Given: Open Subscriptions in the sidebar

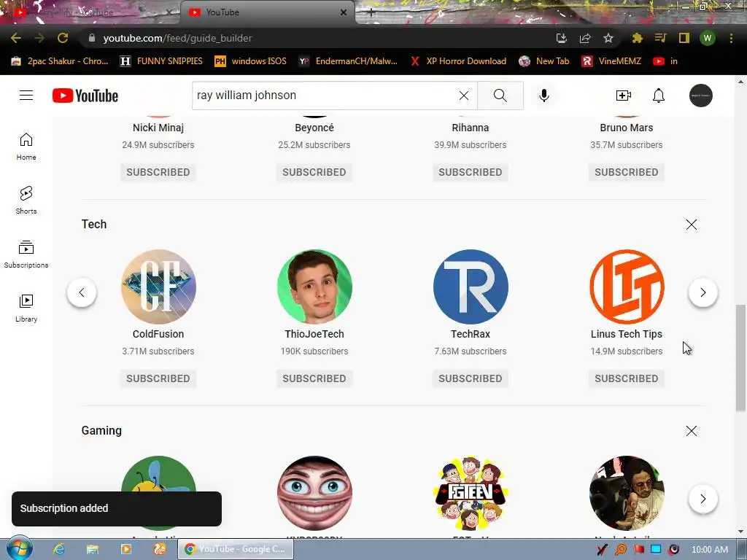Looking at the screenshot, I should point(26,254).
